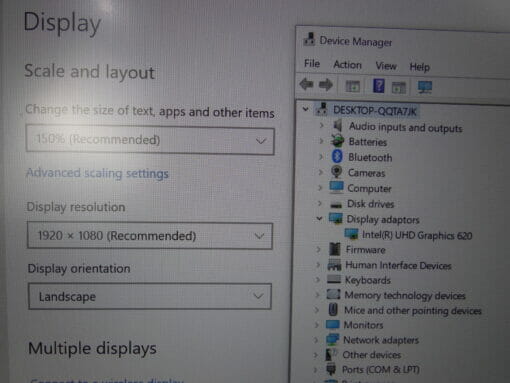Screen dimensions: 510x383
Task: Select Mice and other pointing devices entry
Action: click(413, 311)
